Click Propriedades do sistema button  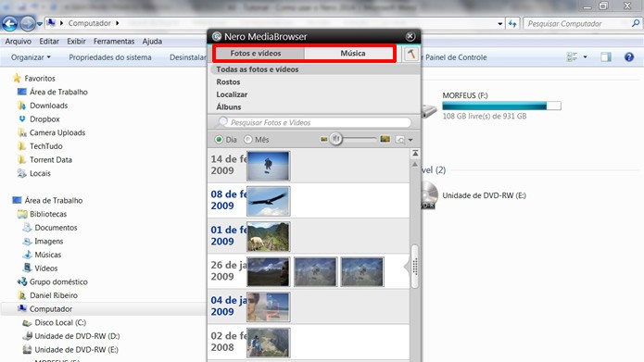click(110, 57)
